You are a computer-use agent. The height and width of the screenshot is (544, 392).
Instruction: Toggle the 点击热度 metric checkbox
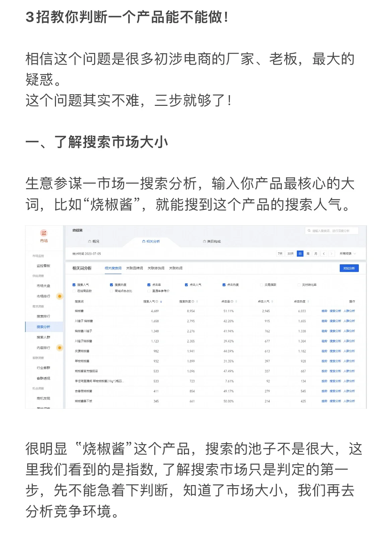pyautogui.click(x=224, y=285)
